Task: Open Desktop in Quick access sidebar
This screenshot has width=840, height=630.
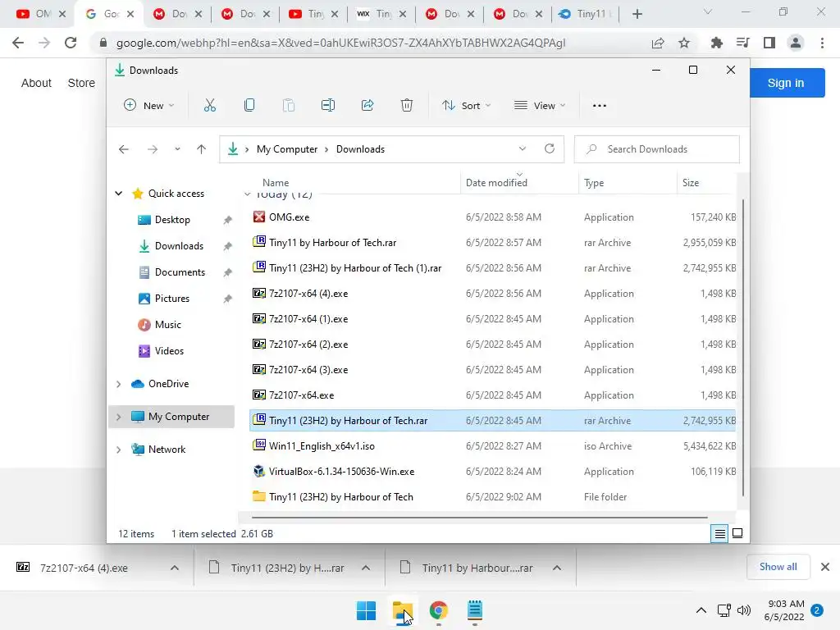Action: (x=172, y=220)
